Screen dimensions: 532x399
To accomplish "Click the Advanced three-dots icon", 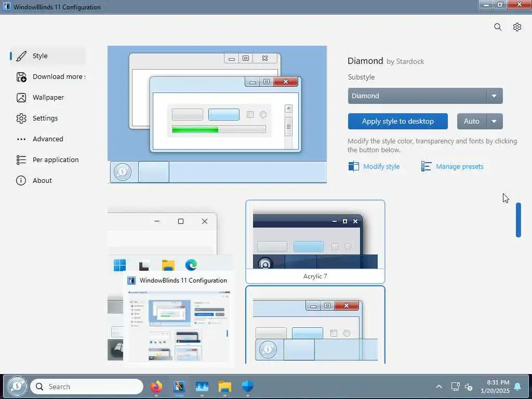I will click(x=21, y=139).
